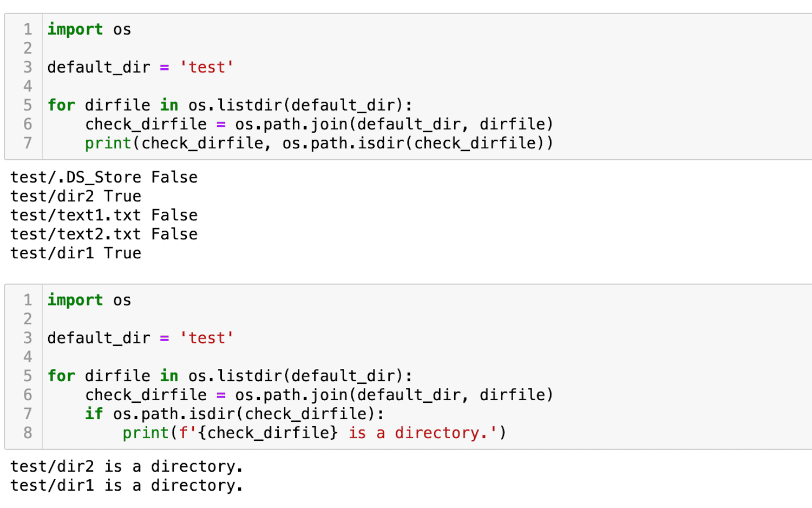Viewport: 812px width, 508px height.
Task: Click output line 'test/dir2 True'
Action: (76, 196)
